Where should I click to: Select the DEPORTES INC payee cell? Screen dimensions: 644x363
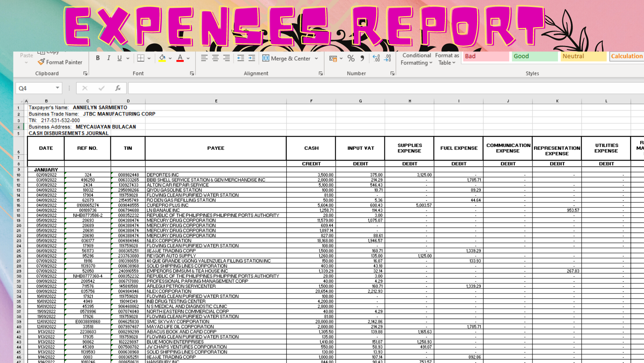click(216, 175)
